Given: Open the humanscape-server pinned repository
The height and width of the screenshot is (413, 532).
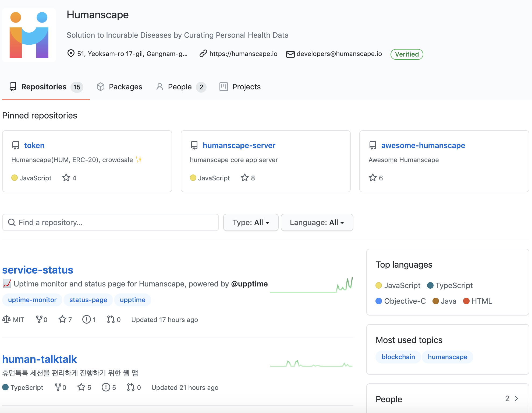Looking at the screenshot, I should pyautogui.click(x=239, y=145).
